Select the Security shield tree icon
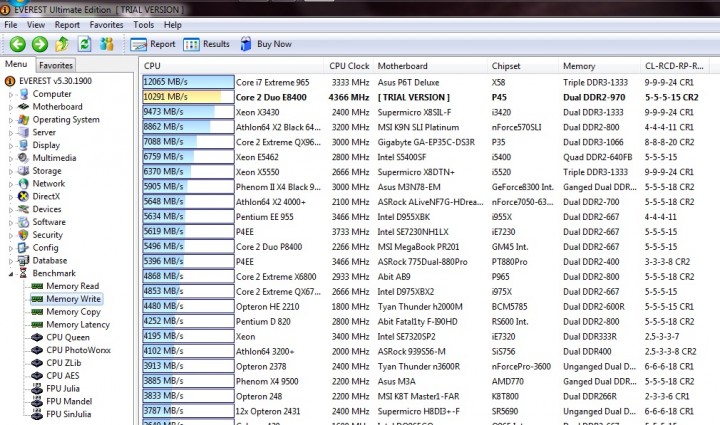The width and height of the screenshot is (720, 425). tap(23, 235)
